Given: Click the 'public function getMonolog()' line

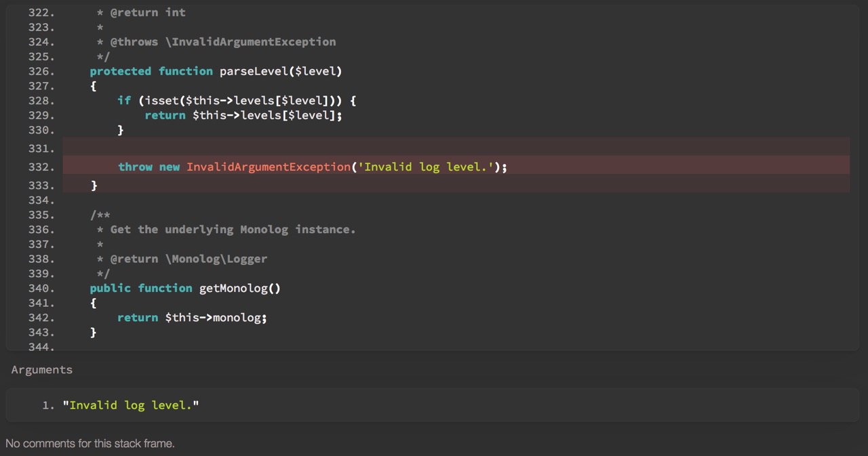Looking at the screenshot, I should coord(185,288).
